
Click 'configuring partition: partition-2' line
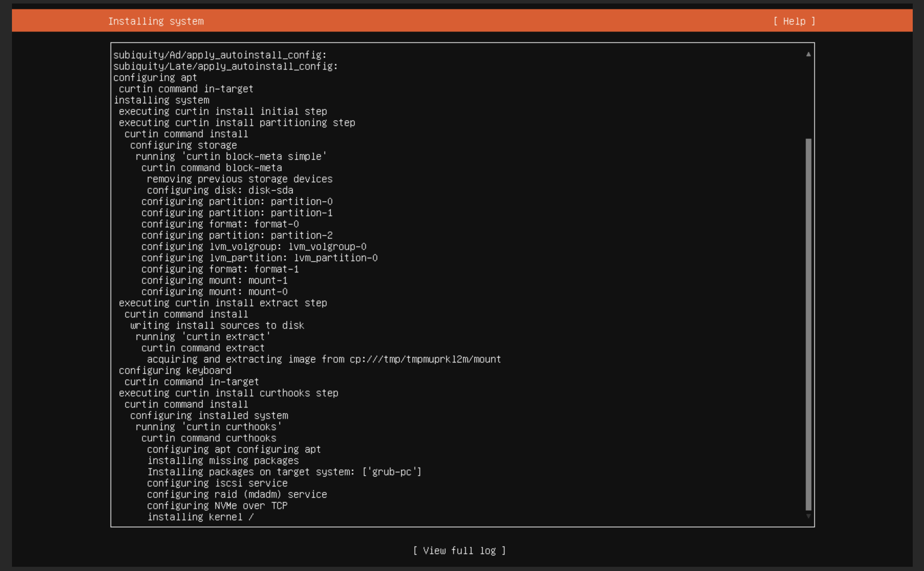coord(237,235)
